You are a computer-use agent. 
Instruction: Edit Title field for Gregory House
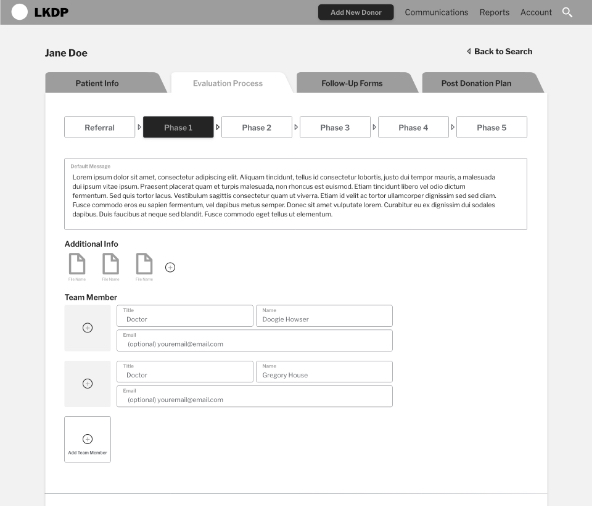185,372
